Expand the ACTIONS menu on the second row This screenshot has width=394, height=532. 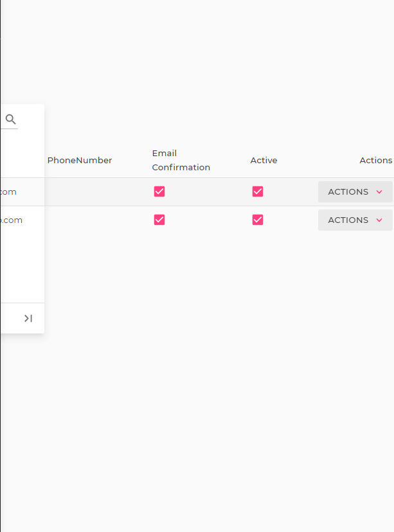click(x=354, y=220)
